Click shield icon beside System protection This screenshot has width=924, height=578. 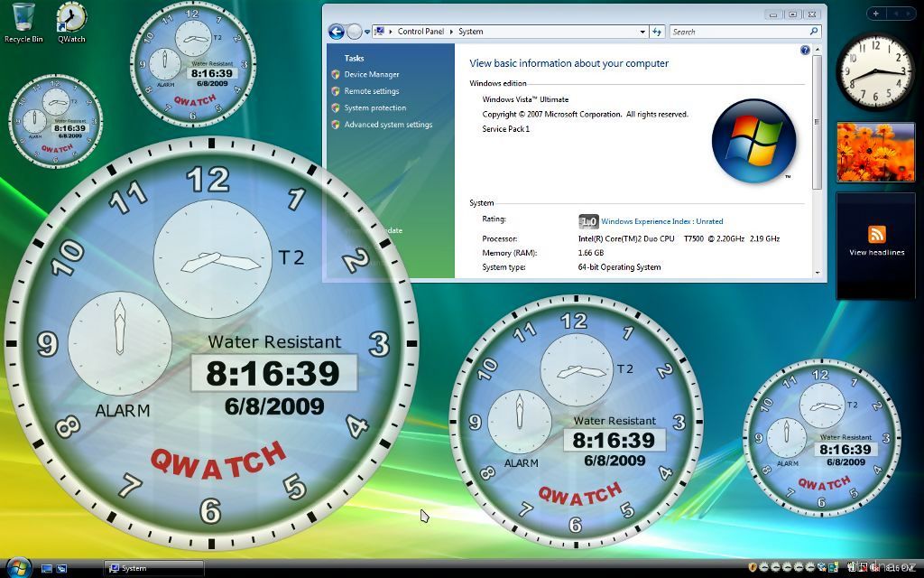[336, 108]
